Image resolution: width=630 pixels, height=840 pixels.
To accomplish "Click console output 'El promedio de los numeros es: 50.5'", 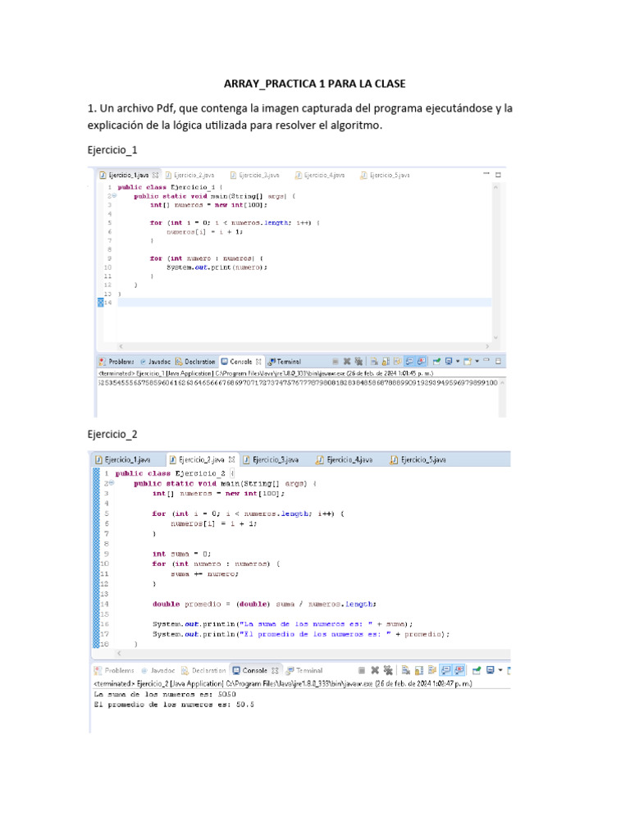I will tap(174, 705).
